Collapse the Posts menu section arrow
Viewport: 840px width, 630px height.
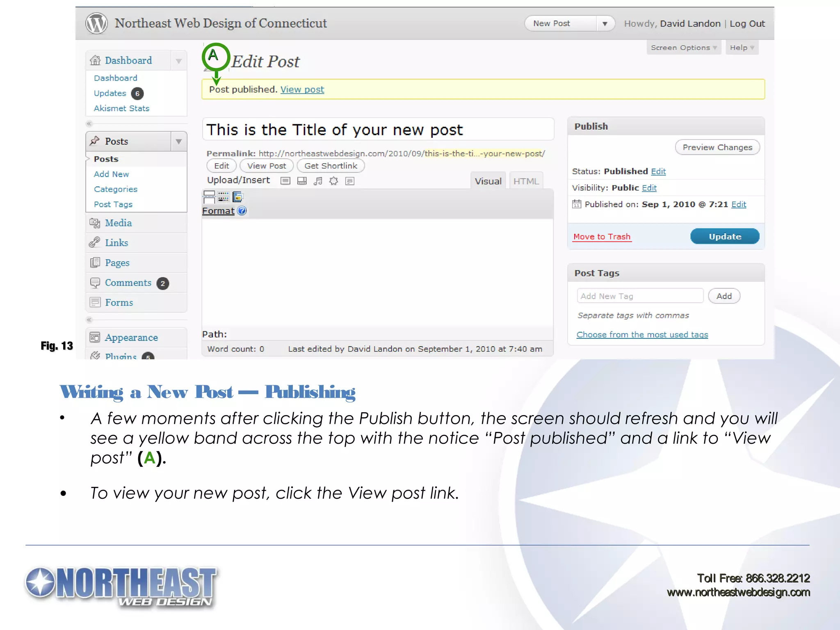click(179, 142)
